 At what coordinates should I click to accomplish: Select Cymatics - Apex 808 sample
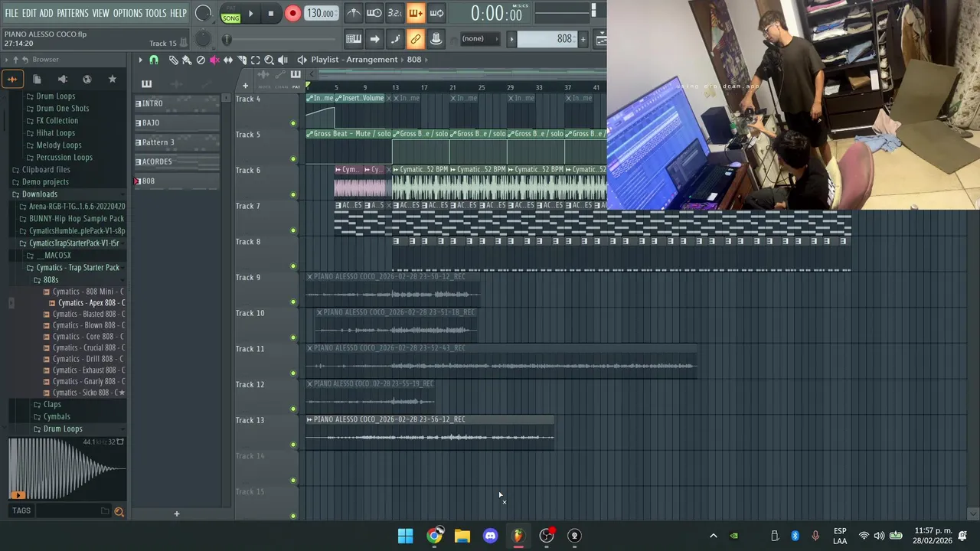point(91,303)
